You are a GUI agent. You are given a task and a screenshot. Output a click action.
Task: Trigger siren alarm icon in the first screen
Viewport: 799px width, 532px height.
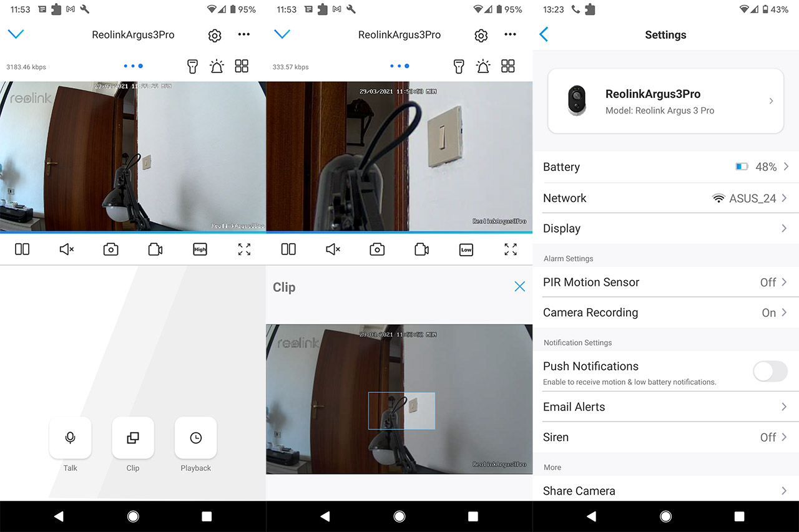coord(217,66)
